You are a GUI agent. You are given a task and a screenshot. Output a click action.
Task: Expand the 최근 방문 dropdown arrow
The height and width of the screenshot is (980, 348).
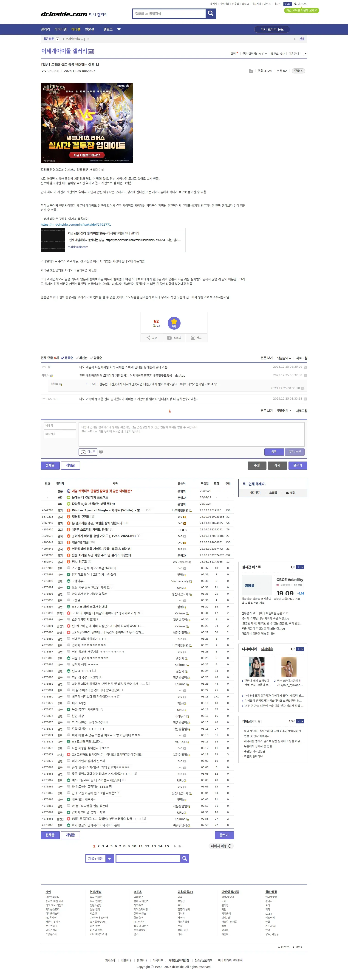coord(57,39)
